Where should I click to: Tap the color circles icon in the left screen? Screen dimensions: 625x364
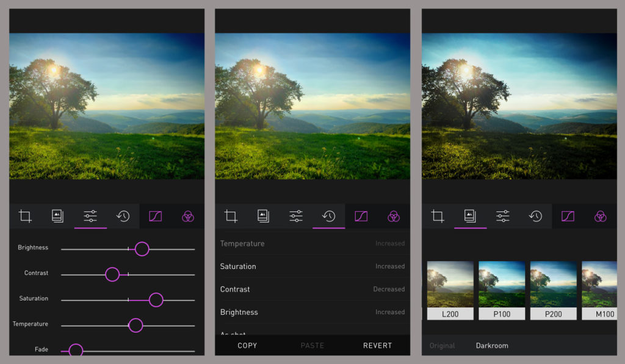[188, 216]
